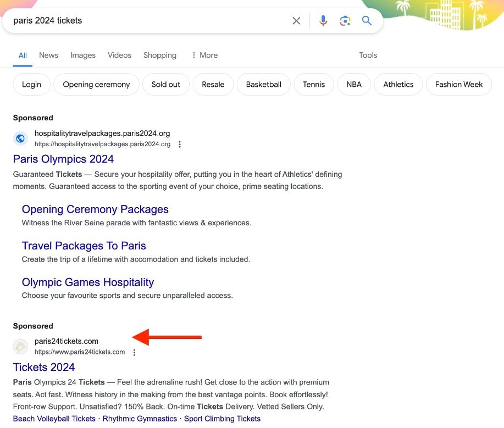Open the Beach Volleyball Tickets sitelink

[x=54, y=419]
